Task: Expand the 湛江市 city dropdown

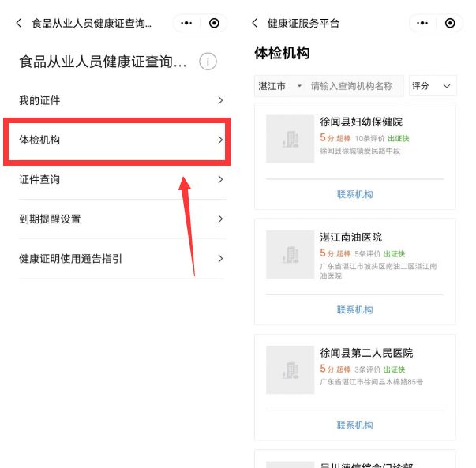Action: click(279, 86)
